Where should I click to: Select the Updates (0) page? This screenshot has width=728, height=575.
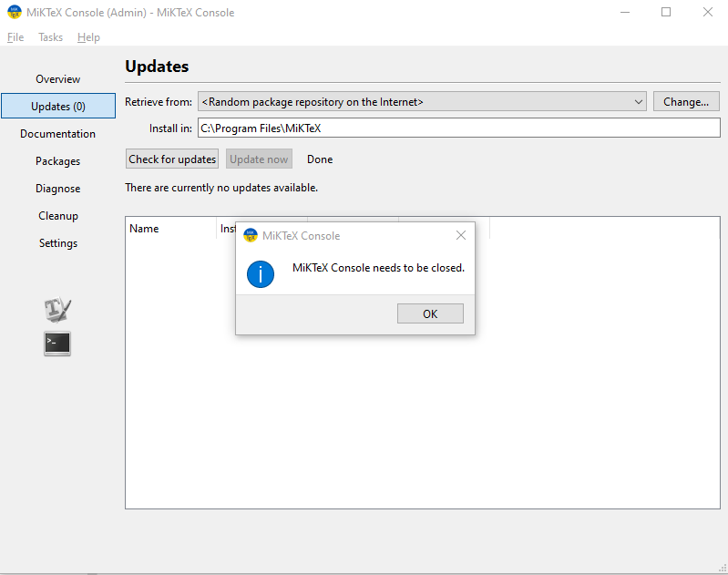58,107
